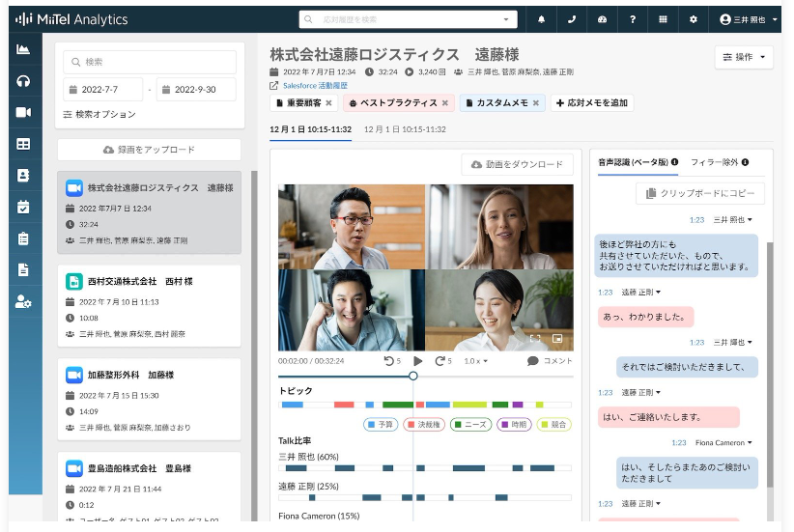
Task: Click the yellow-green segment on the トピック bar
Action: pos(469,405)
